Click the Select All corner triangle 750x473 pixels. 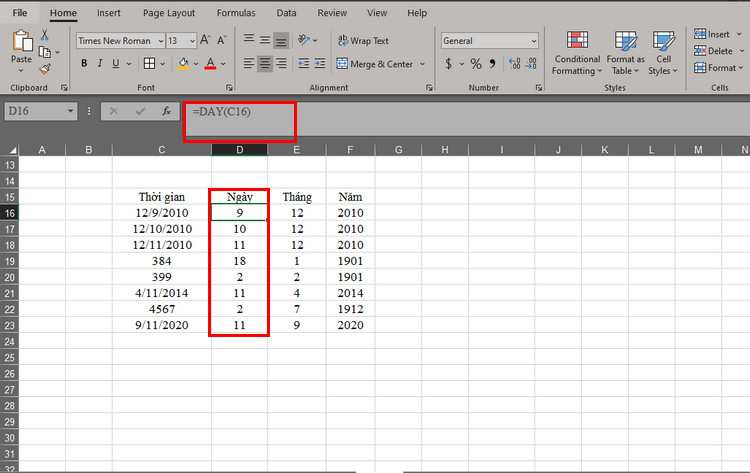(12, 150)
